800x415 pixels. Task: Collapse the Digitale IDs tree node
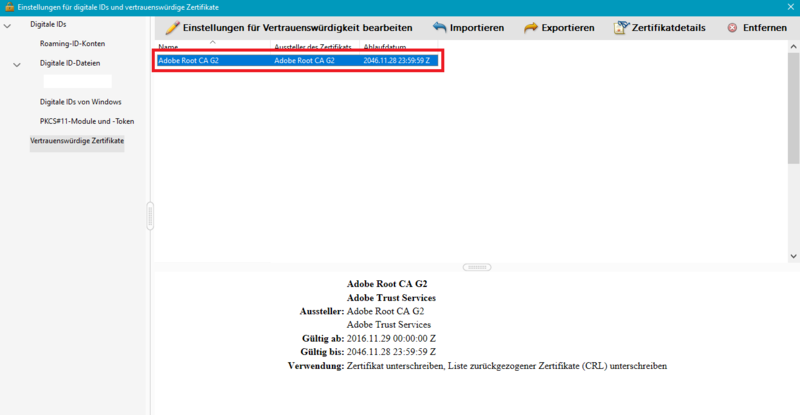click(7, 25)
